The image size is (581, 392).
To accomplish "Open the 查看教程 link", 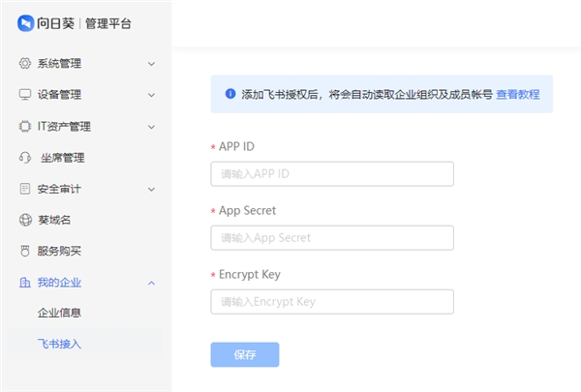I will (x=518, y=95).
